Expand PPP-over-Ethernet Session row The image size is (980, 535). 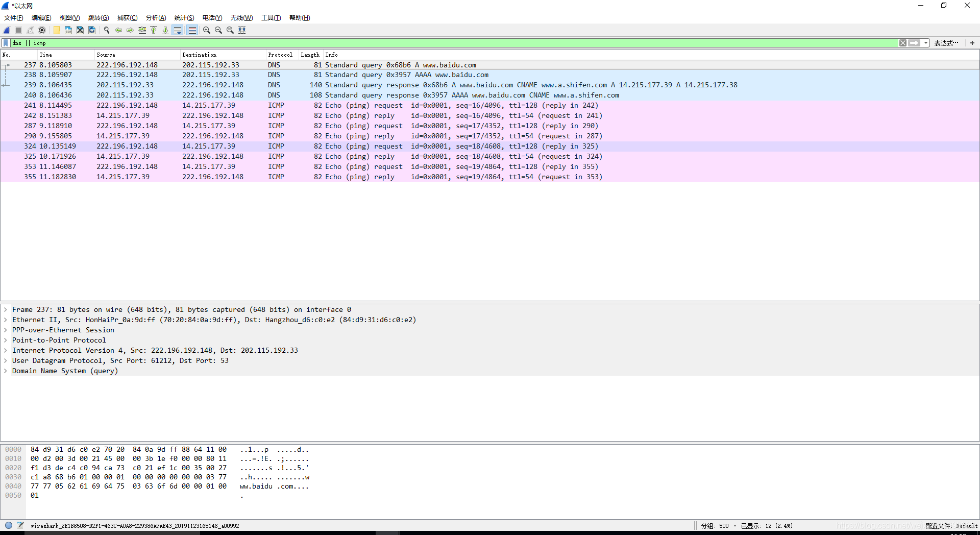(x=6, y=330)
